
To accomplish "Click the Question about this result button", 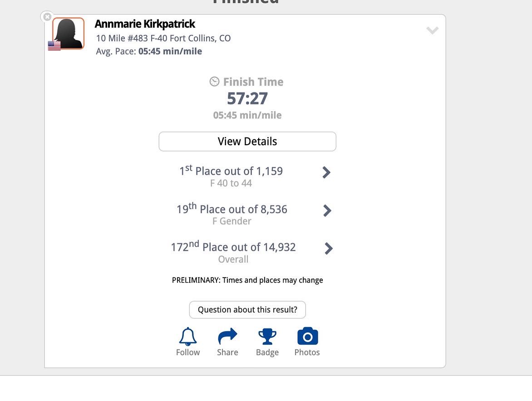I will click(x=247, y=309).
